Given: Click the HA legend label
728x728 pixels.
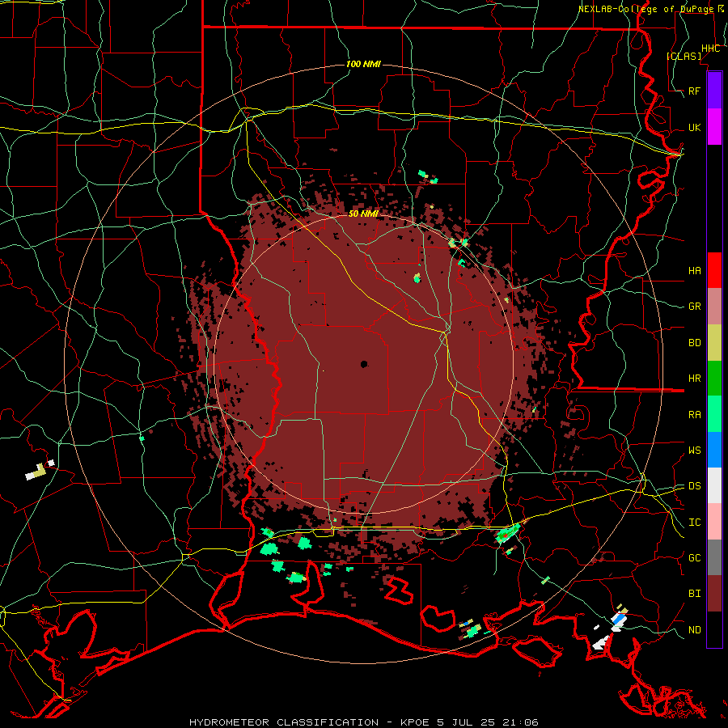Looking at the screenshot, I should click(695, 270).
